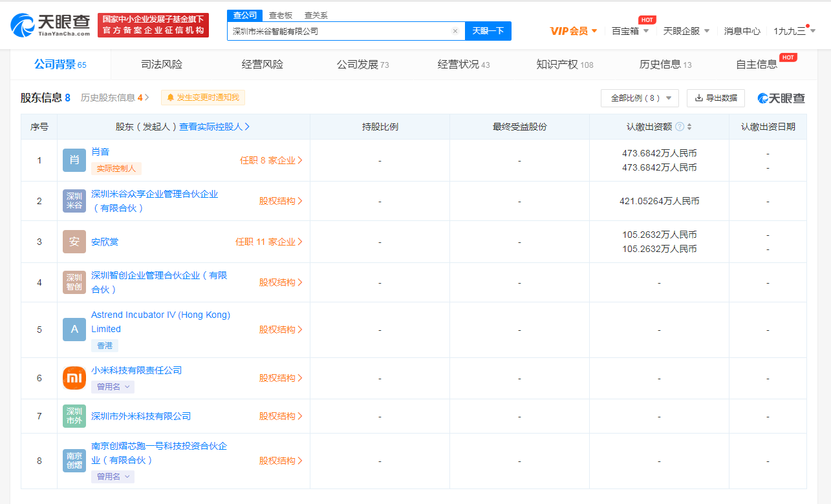Open the 全部比例 (8) filter dropdown

click(640, 98)
